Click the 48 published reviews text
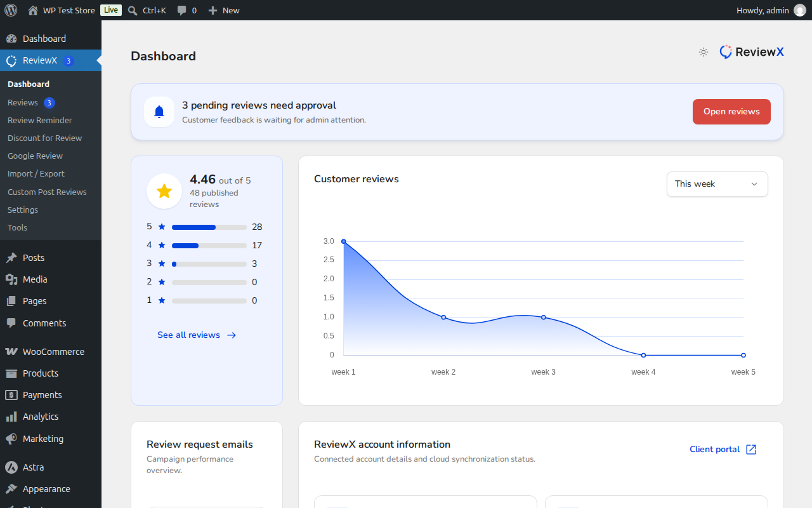 tap(214, 199)
